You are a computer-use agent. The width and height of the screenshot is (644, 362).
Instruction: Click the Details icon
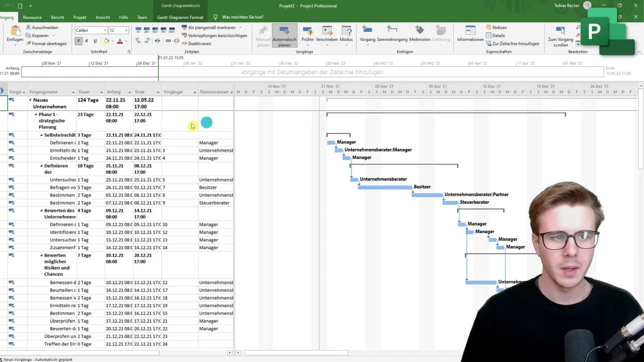[489, 36]
